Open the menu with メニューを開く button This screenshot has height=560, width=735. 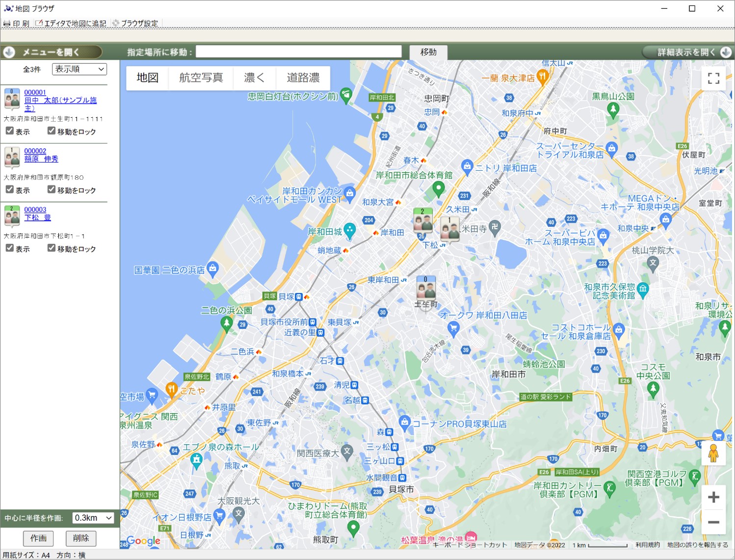pos(52,52)
